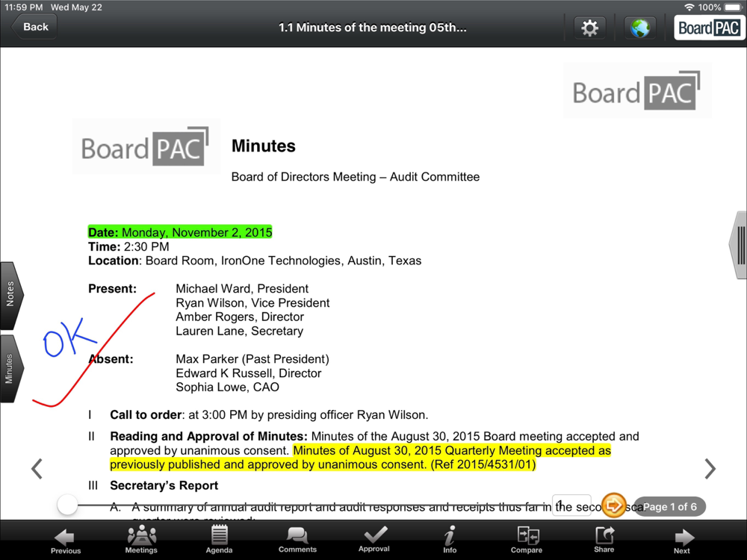
Task: Tap 'Sophia Lowe, CAO'
Action: click(227, 387)
